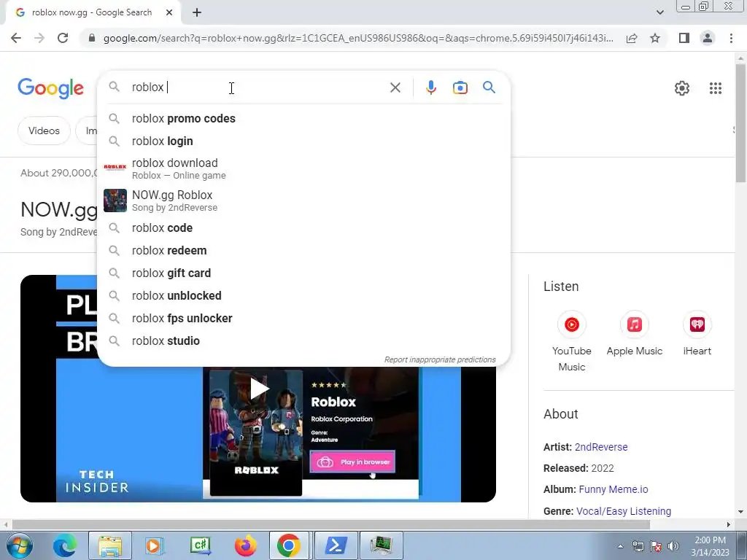Select the roblox code suggestion
The image size is (747, 560).
click(x=303, y=227)
